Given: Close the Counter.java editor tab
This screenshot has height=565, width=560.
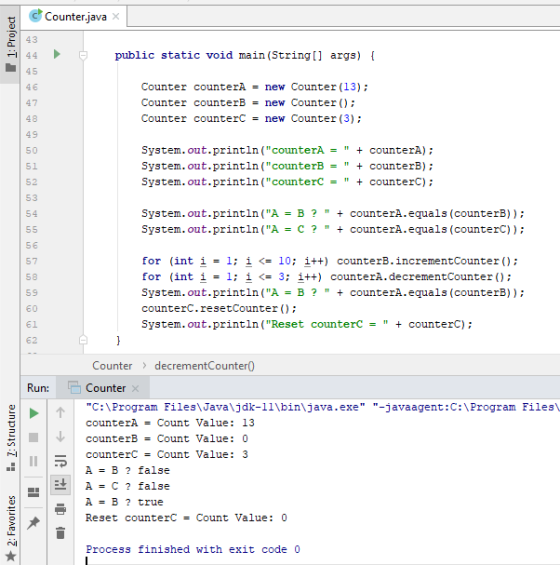Looking at the screenshot, I should (116, 17).
